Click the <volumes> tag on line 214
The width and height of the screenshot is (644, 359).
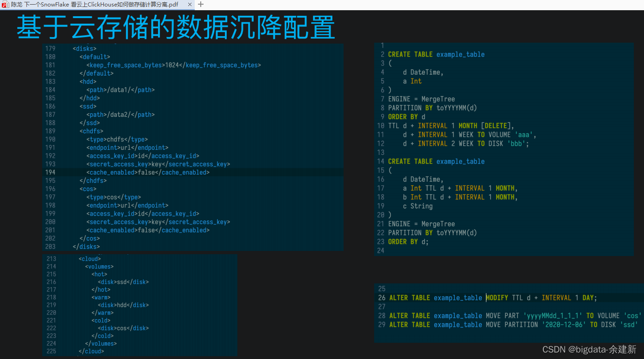[99, 267]
